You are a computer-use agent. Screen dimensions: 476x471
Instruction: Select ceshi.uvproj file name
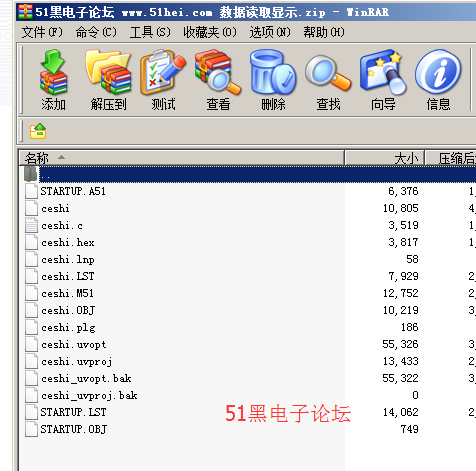(x=77, y=361)
